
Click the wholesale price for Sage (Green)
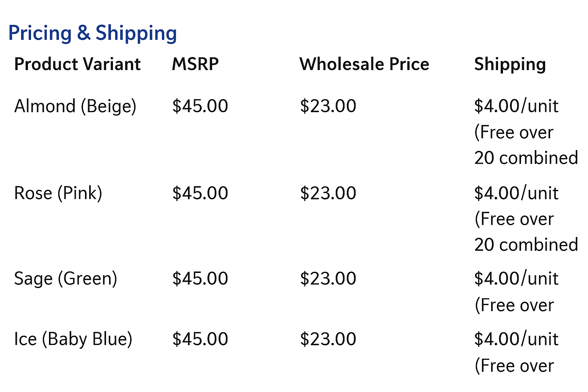[328, 278]
